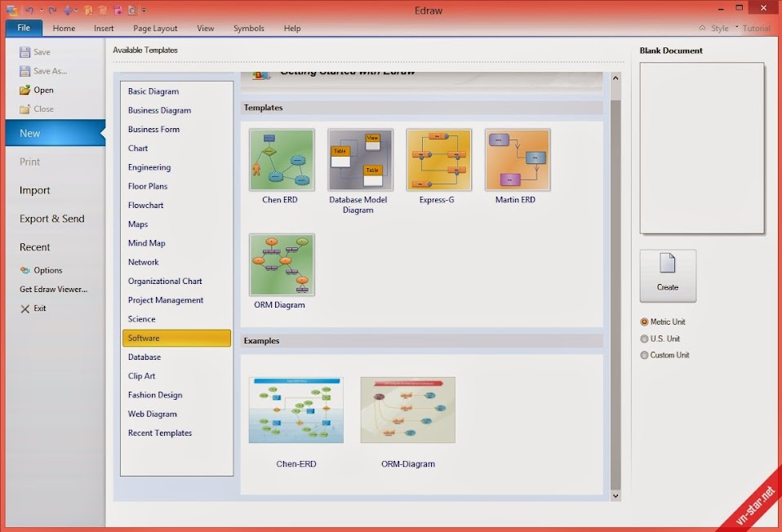Click scrollbar up arrow in templates pane

(615, 78)
